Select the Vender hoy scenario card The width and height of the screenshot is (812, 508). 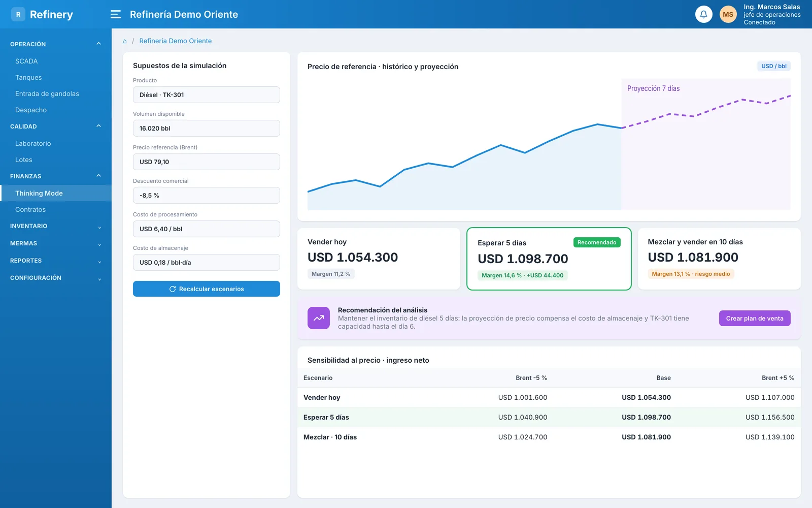pos(379,259)
